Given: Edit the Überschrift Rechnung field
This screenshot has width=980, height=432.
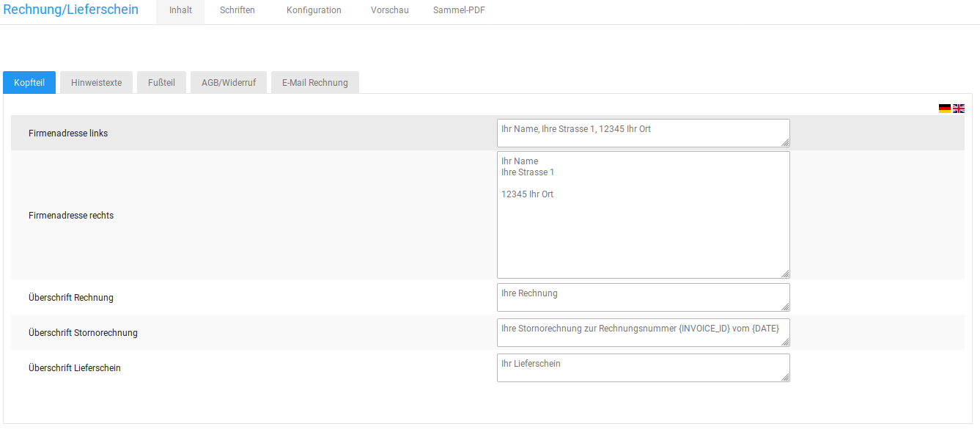Looking at the screenshot, I should click(642, 297).
